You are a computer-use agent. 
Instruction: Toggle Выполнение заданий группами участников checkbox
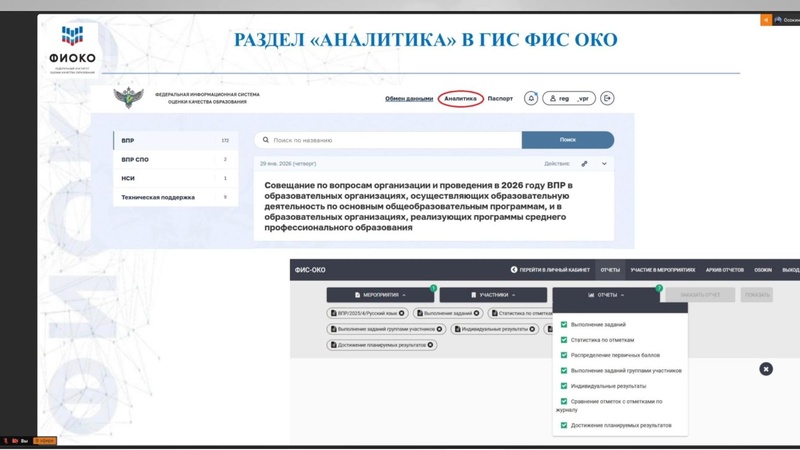pos(564,370)
